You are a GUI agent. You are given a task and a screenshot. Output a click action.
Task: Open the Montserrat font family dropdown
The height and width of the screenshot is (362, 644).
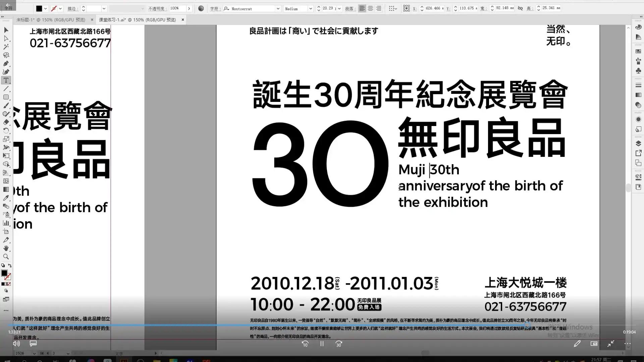[x=278, y=8]
